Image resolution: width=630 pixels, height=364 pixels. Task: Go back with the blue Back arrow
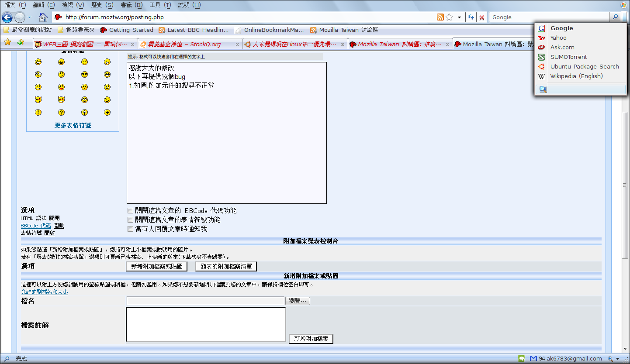coord(7,17)
